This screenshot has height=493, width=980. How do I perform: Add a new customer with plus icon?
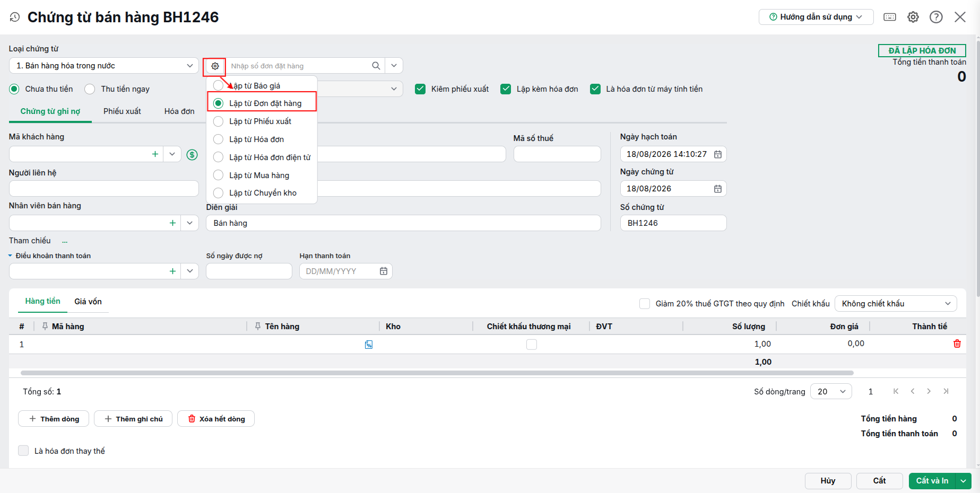(x=155, y=154)
